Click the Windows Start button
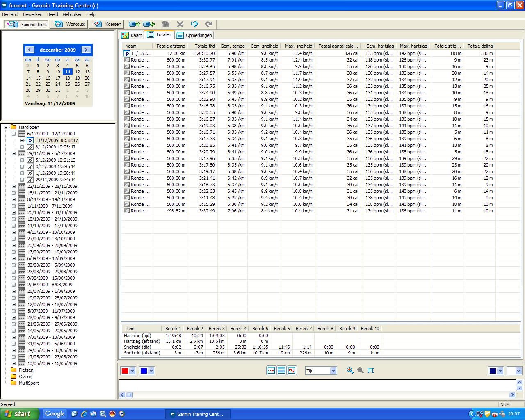 pos(20,414)
